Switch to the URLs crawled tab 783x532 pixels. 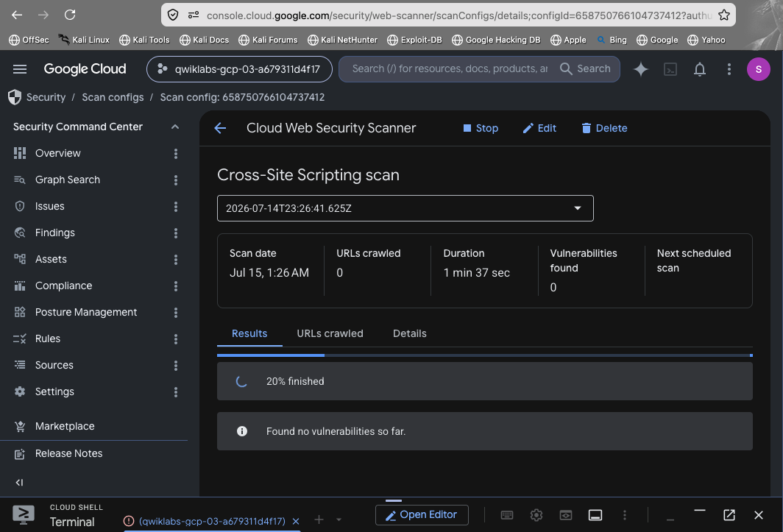pos(330,333)
